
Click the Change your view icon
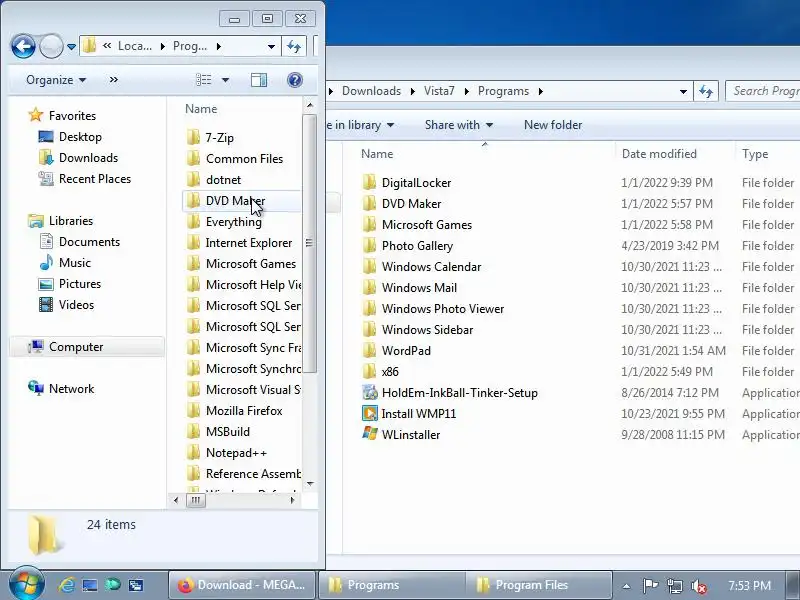point(204,80)
